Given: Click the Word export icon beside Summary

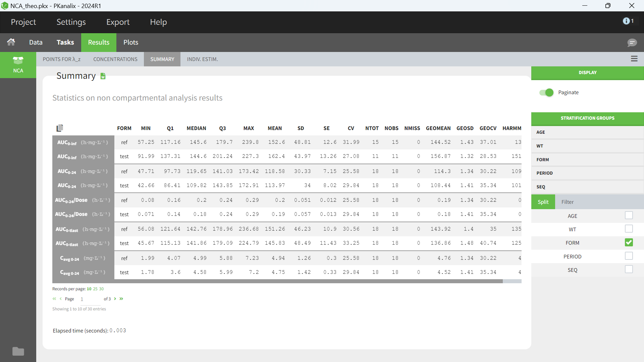Looking at the screenshot, I should [x=103, y=76].
